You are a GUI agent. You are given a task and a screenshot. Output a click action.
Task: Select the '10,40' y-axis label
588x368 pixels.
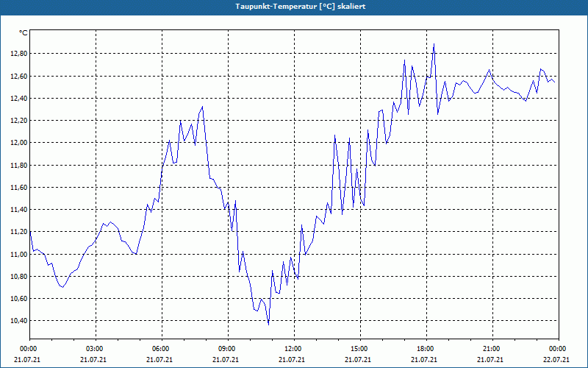click(x=19, y=321)
